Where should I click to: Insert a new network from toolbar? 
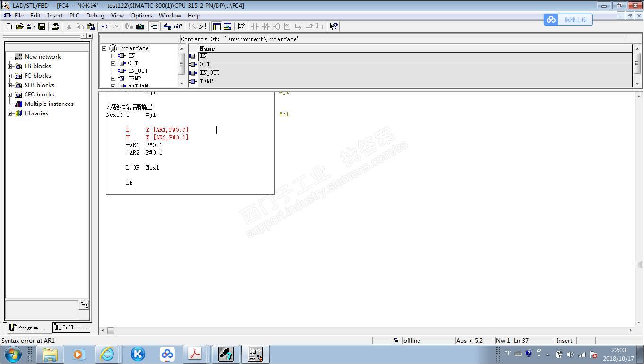(241, 26)
